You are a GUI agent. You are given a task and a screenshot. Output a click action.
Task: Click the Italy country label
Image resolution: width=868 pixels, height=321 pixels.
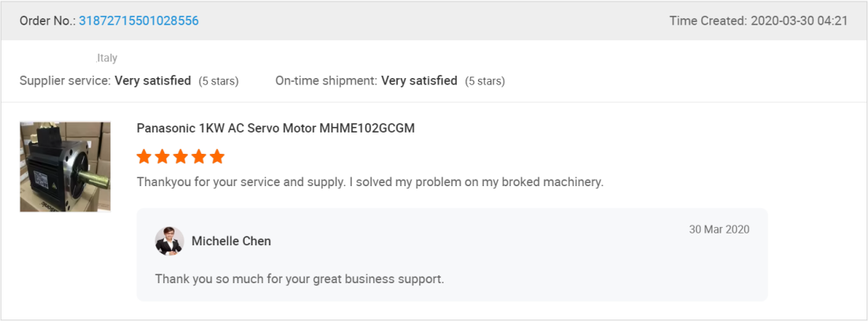pos(107,58)
